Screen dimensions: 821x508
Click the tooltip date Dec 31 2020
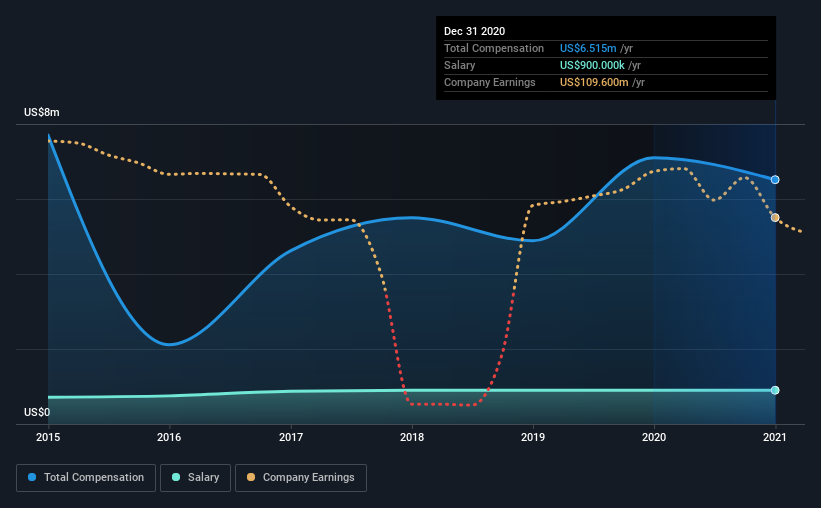coord(474,31)
